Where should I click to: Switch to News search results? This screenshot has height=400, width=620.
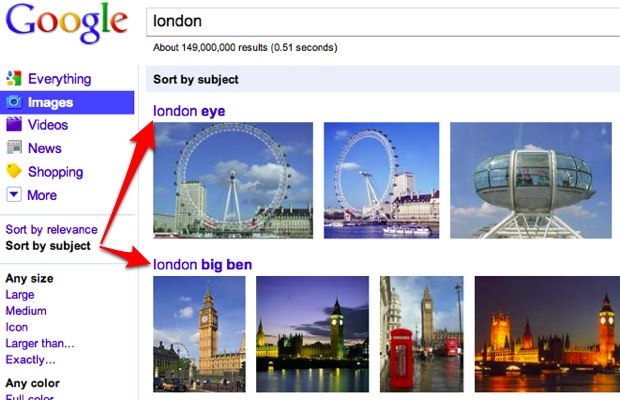pos(45,148)
